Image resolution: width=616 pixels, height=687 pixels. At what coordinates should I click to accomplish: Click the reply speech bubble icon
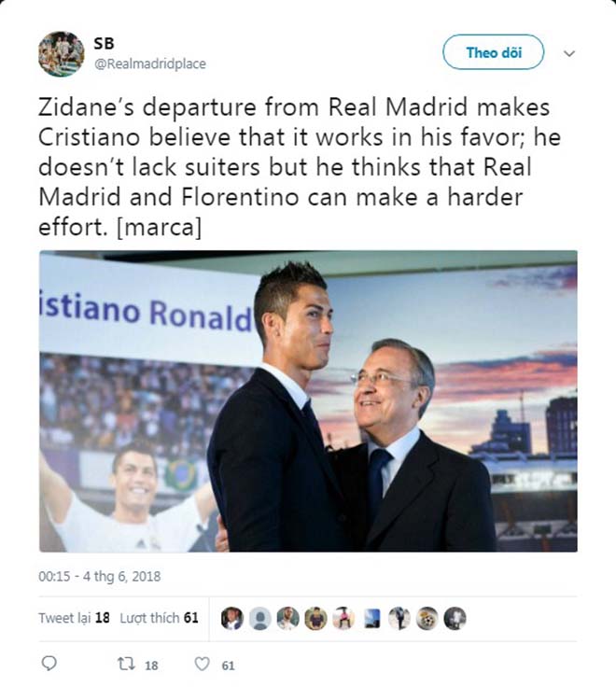pyautogui.click(x=49, y=664)
